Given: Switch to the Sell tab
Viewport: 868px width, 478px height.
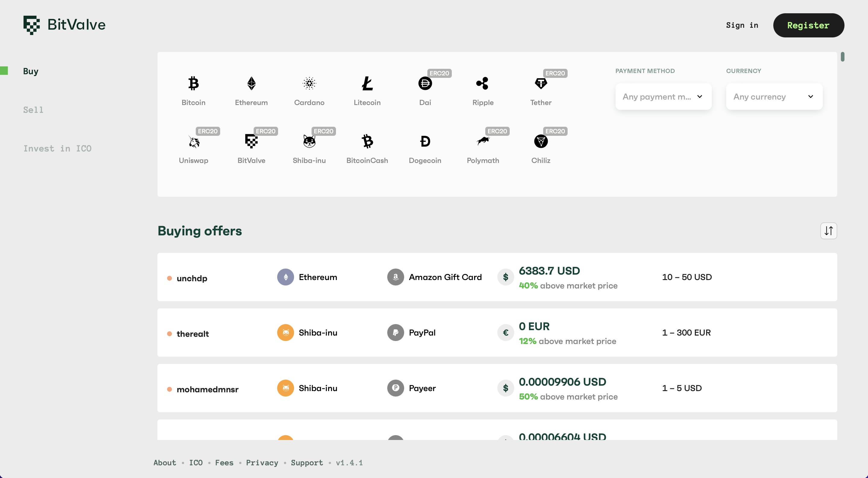Looking at the screenshot, I should pos(33,110).
